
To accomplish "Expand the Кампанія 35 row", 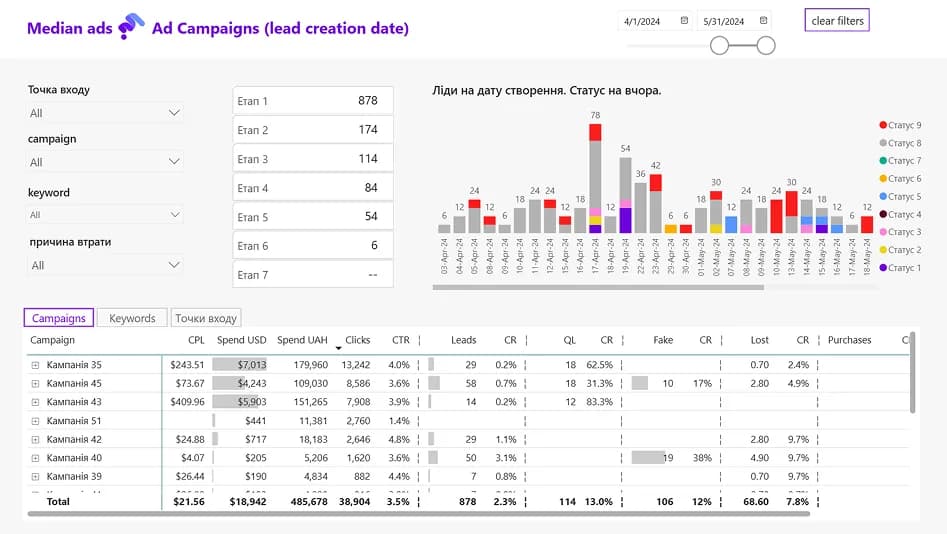I will (x=35, y=365).
